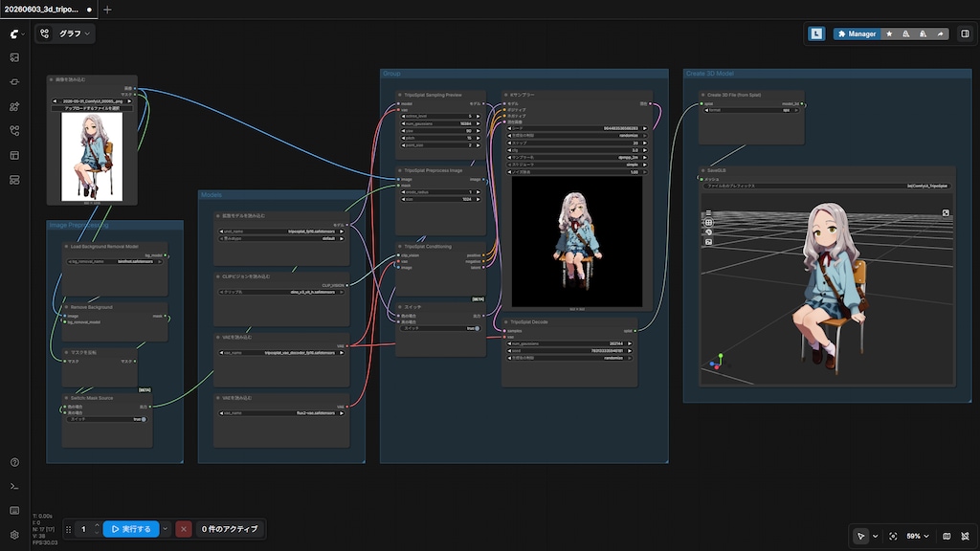Image resolution: width=980 pixels, height=551 pixels.
Task: Click 0 件のアクティブ jobs button
Action: (x=230, y=529)
